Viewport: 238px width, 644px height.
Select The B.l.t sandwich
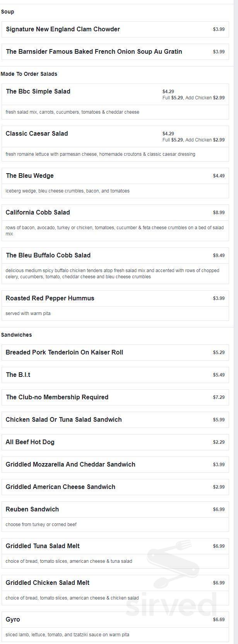115,375
